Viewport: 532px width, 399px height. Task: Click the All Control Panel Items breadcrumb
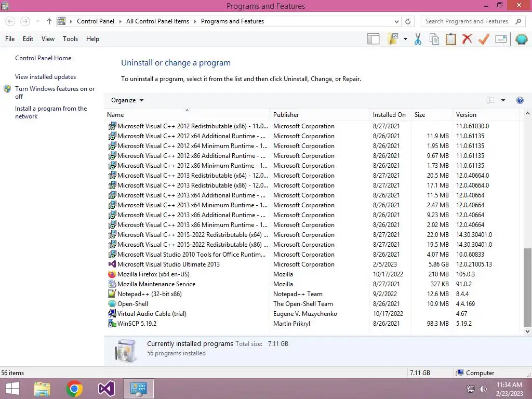[x=158, y=21]
